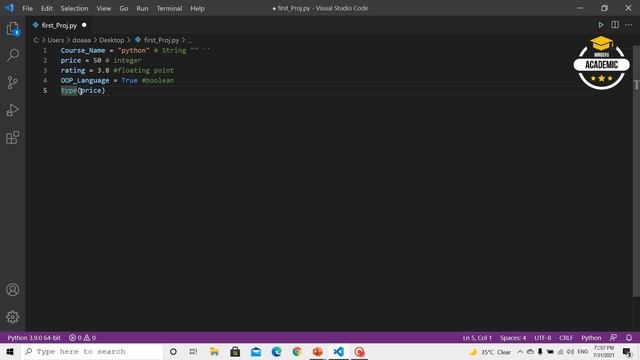The image size is (640, 360).
Task: Open File Explorer from taskbar
Action: point(214,351)
